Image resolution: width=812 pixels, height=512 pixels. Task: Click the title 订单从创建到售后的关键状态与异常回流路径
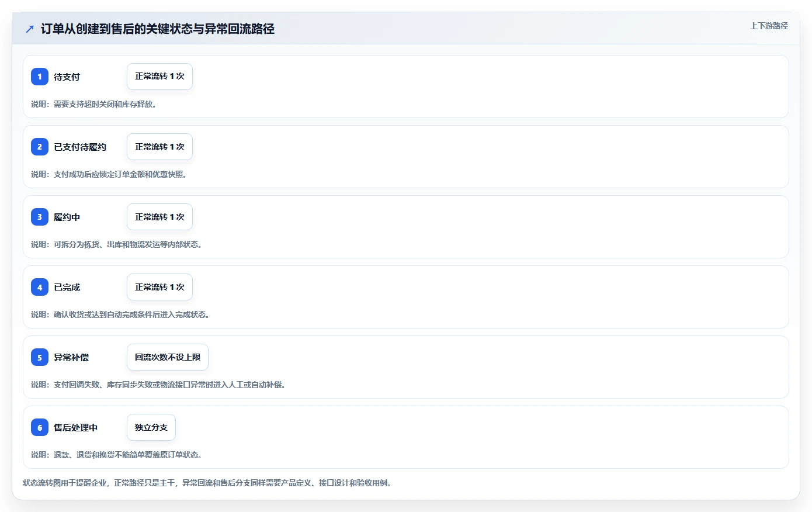point(158,29)
